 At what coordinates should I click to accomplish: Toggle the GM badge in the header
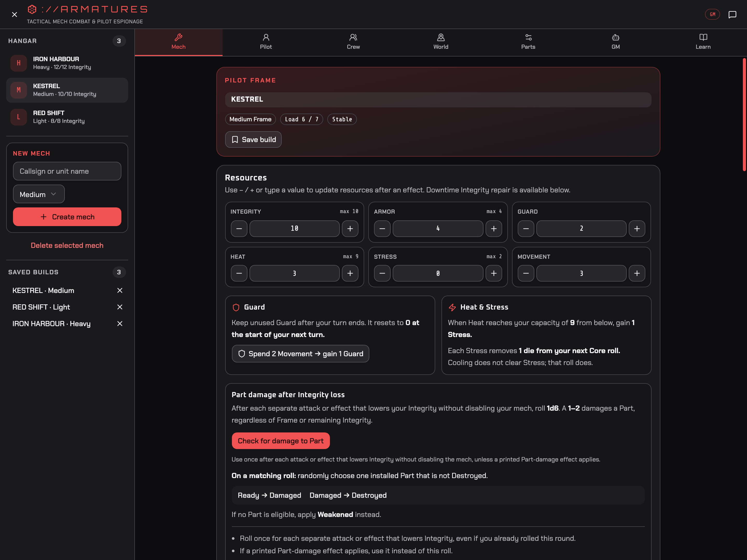[x=712, y=15]
